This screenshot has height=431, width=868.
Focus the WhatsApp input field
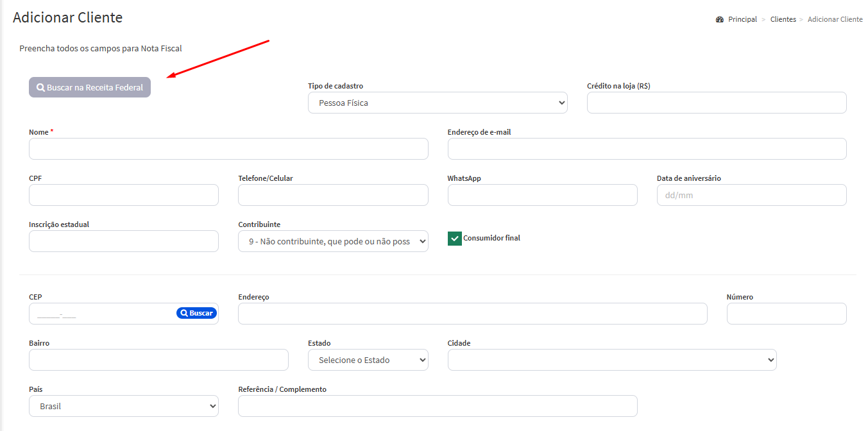click(x=542, y=195)
